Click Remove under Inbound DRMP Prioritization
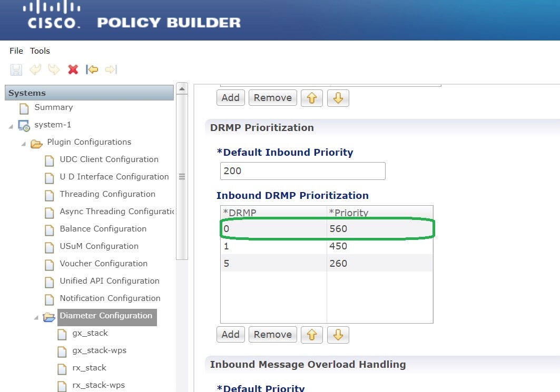Image resolution: width=560 pixels, height=392 pixels. (273, 335)
